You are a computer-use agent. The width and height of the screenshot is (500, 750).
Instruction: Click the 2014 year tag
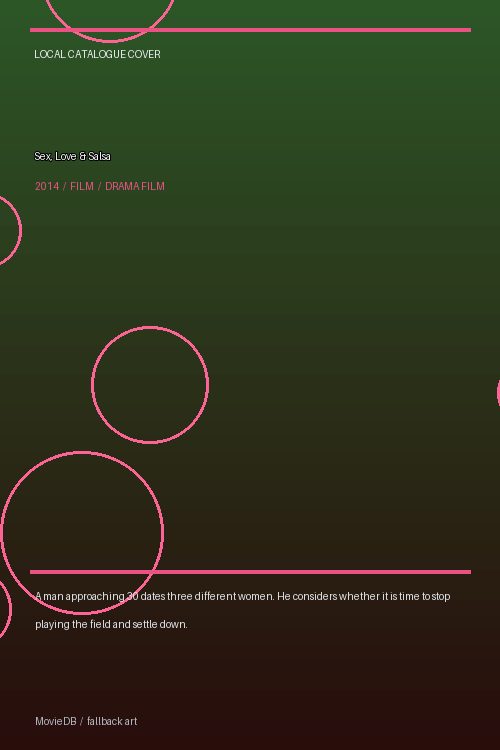[47, 187]
